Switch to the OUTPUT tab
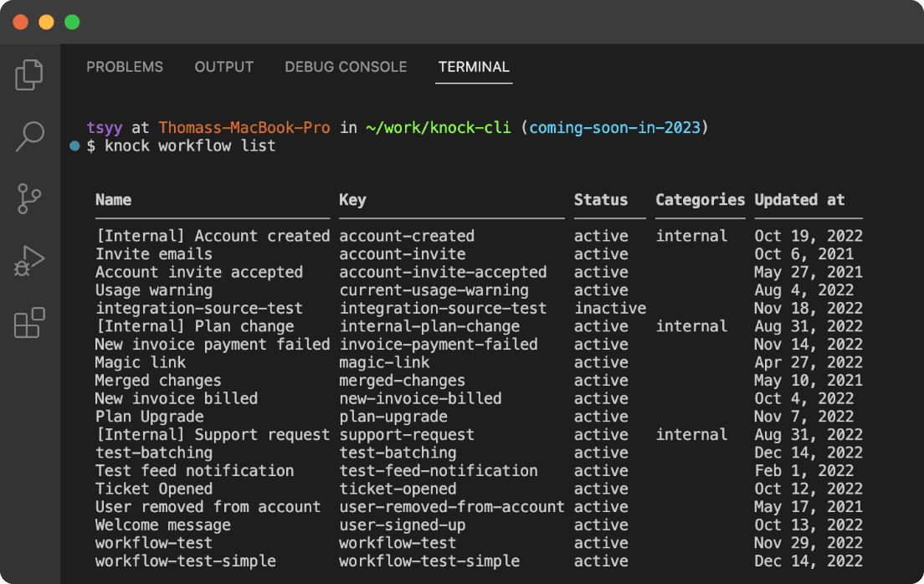The height and width of the screenshot is (584, 924). pos(223,67)
